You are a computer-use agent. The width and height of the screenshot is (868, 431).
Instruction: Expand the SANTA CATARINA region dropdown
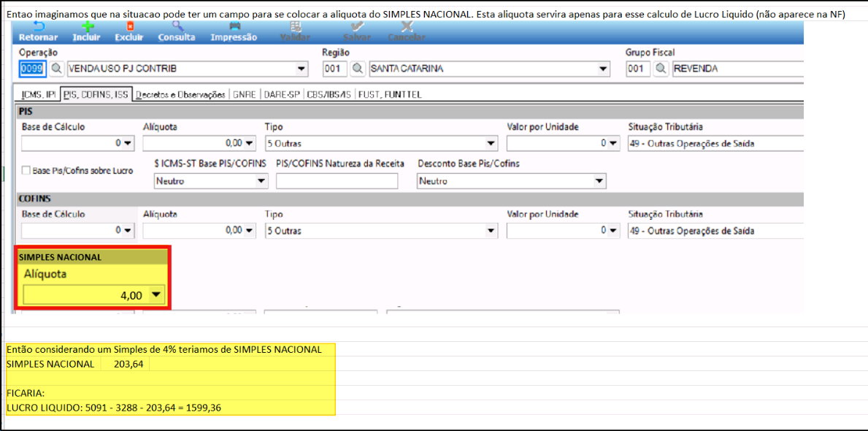coord(604,69)
